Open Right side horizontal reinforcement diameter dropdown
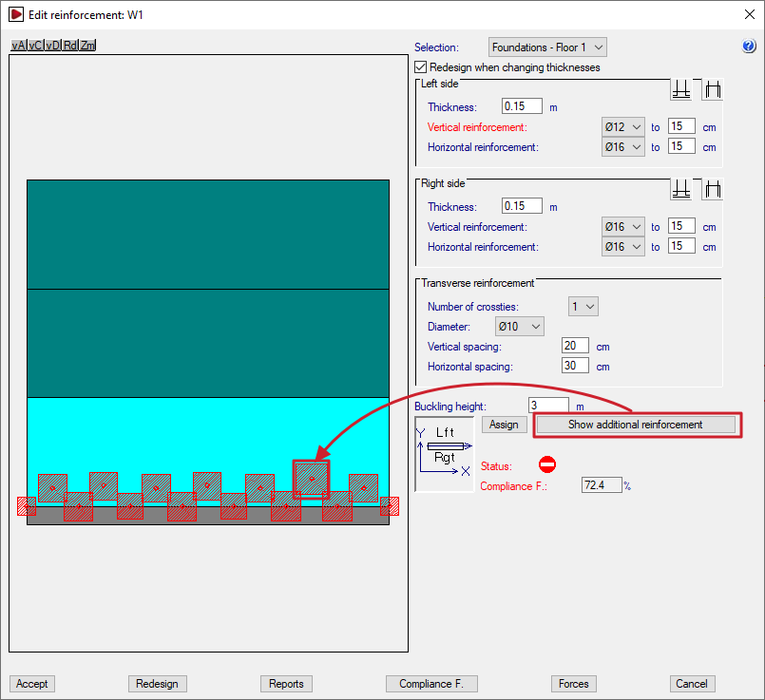 (x=623, y=247)
